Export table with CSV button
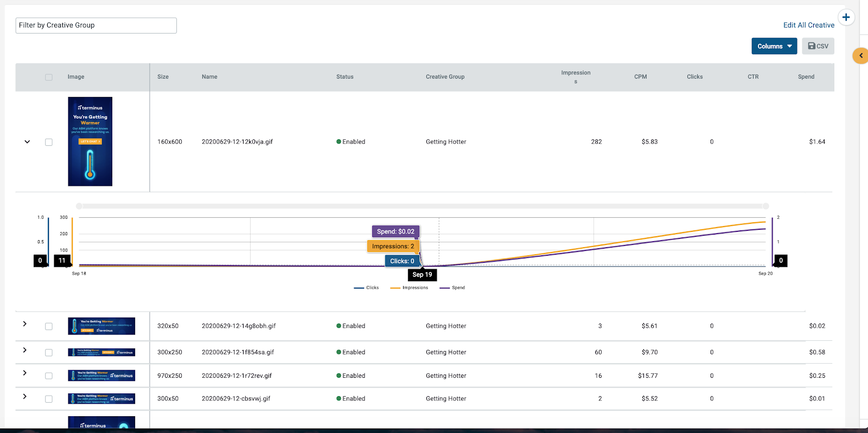Image resolution: width=868 pixels, height=433 pixels. click(818, 46)
